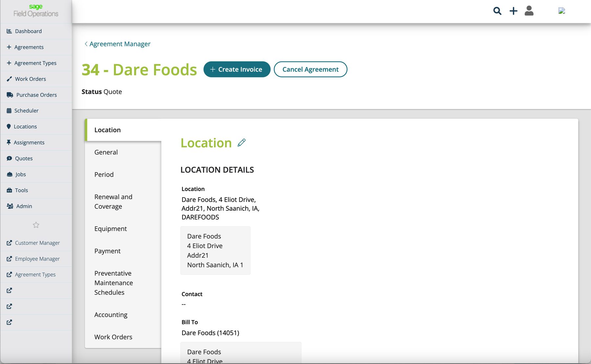Open the Payment tab
Viewport: 591px width, 364px height.
[123, 251]
